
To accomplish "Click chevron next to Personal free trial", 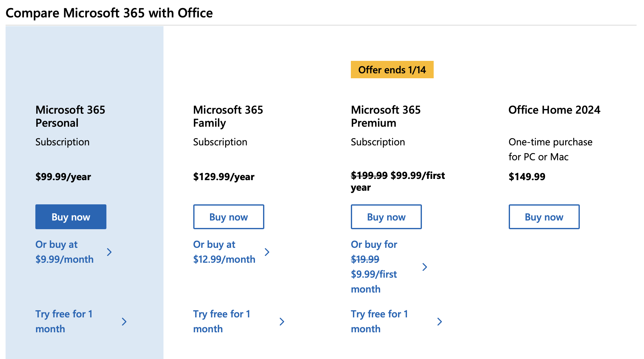I will tap(124, 321).
